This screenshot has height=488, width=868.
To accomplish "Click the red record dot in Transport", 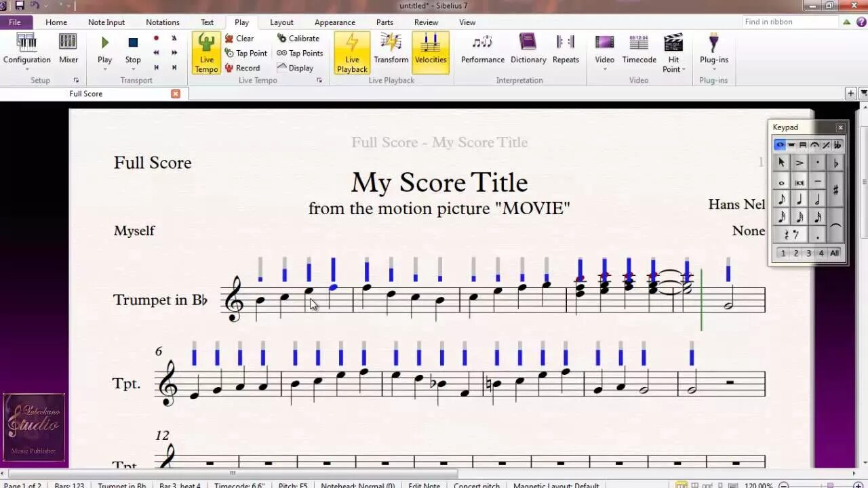I will (156, 38).
